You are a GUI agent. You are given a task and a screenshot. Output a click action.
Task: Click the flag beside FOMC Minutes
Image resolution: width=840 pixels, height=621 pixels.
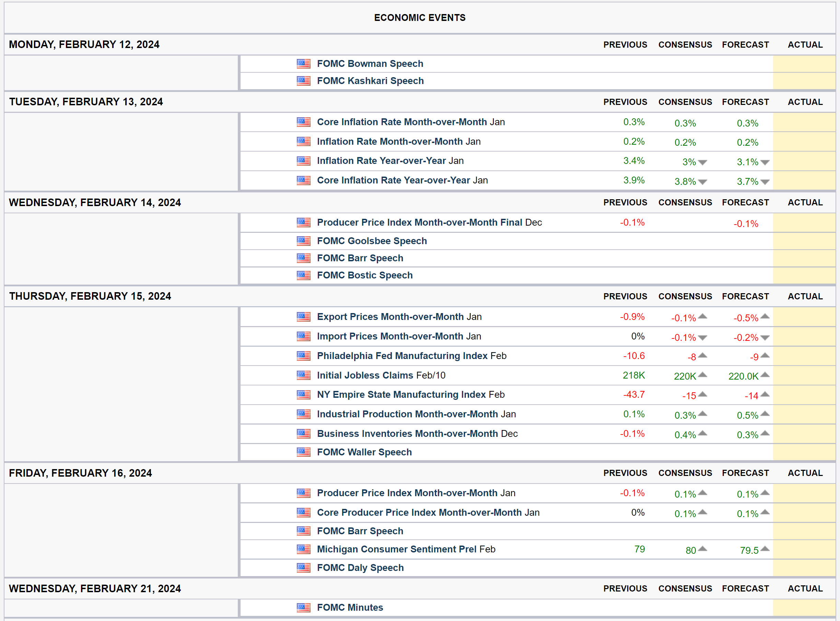click(x=303, y=608)
